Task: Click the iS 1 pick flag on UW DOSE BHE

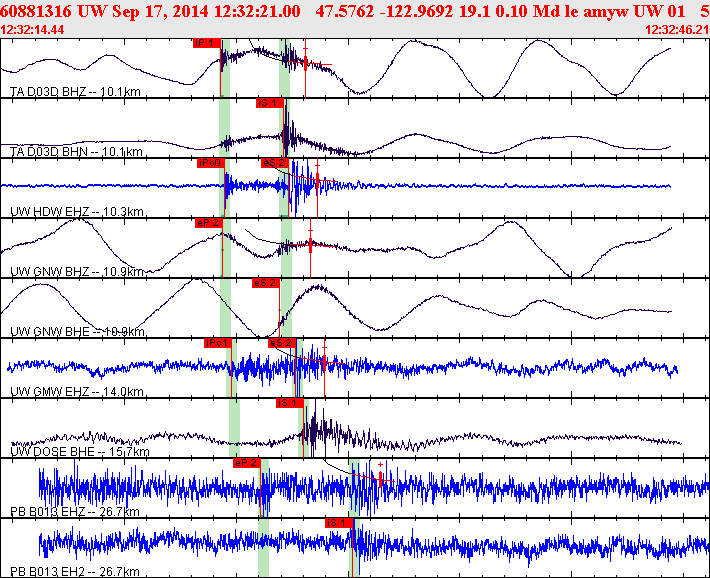Action: 290,403
